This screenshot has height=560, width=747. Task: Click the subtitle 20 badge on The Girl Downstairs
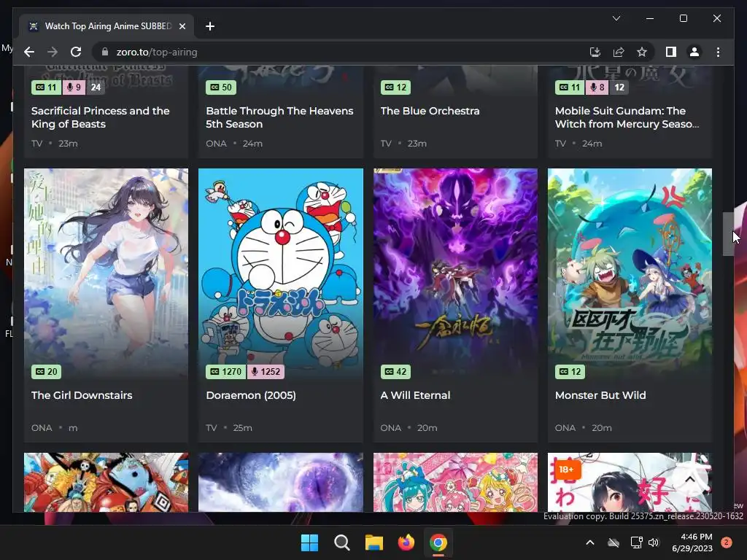46,372
